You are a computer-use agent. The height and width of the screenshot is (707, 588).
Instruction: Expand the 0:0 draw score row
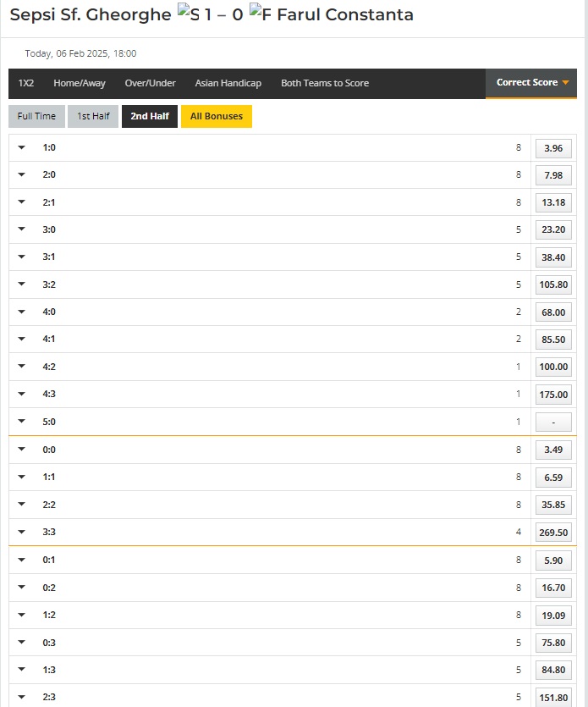(x=22, y=450)
